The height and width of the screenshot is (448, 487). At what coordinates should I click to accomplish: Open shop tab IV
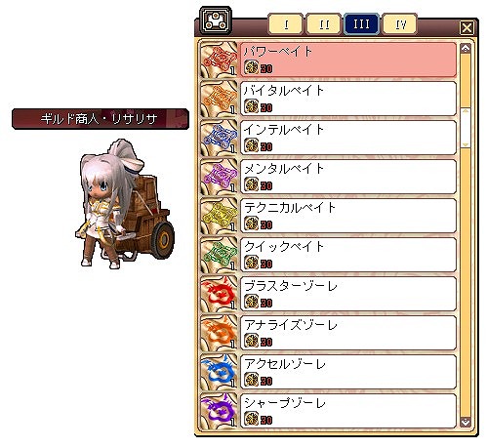point(400,24)
